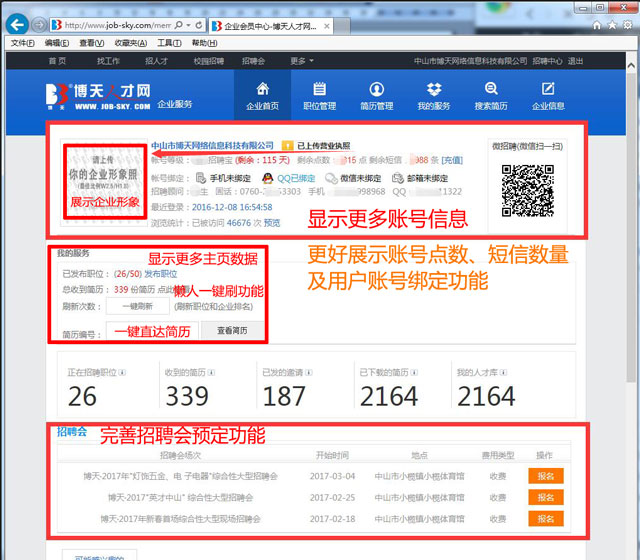Screen dimensions: 640x560
Task: Open 企业信息 edit icon tab
Action: tap(548, 96)
